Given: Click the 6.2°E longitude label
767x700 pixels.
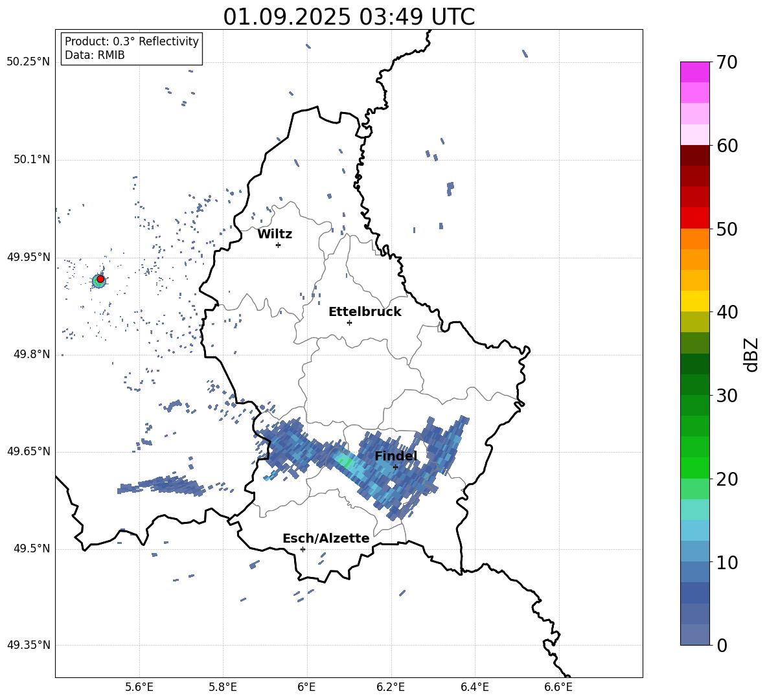Looking at the screenshot, I should (x=391, y=687).
